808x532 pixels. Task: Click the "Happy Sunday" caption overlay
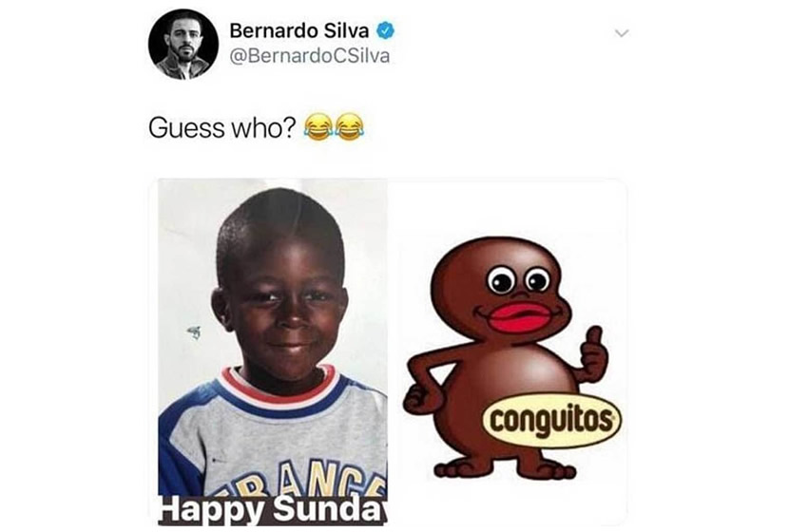click(273, 510)
